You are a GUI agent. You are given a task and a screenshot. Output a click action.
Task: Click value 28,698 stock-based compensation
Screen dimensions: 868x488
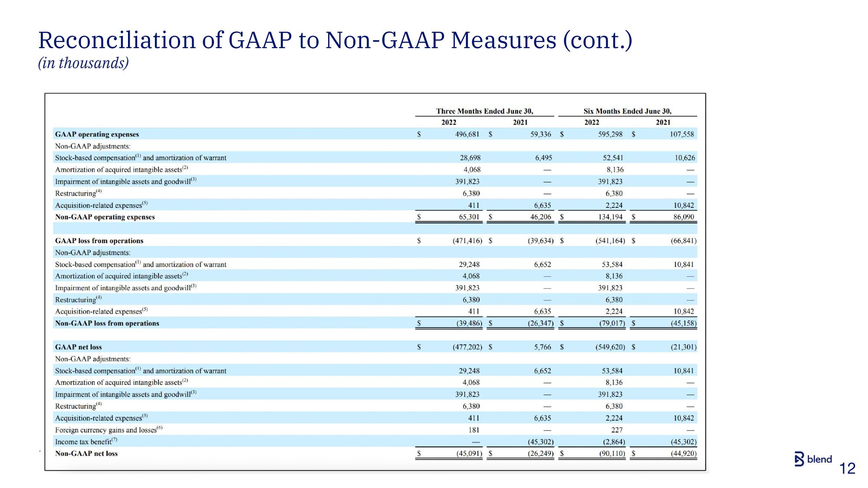(x=470, y=158)
